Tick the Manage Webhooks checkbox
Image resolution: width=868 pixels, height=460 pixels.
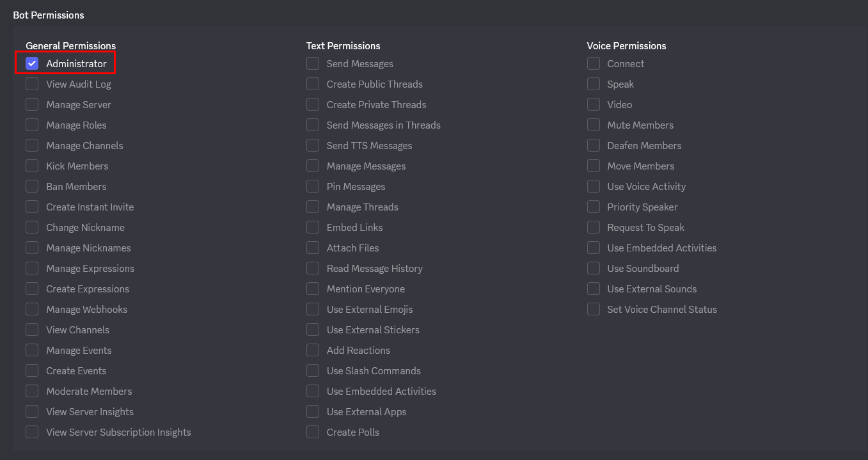(x=32, y=310)
